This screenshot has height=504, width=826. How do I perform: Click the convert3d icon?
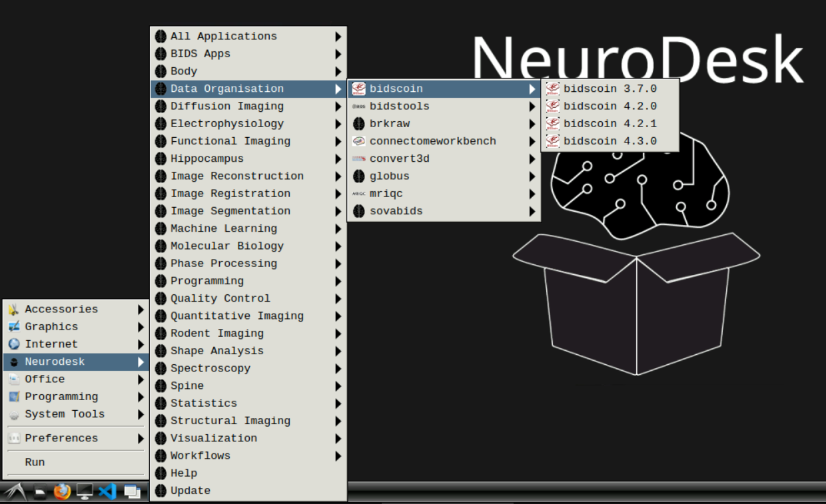(x=359, y=158)
